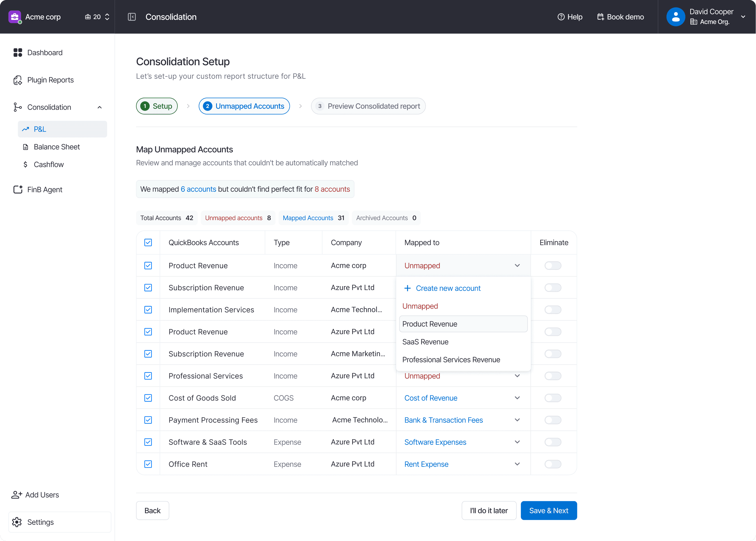Select SaaS Revenue from the dropdown list

[425, 342]
